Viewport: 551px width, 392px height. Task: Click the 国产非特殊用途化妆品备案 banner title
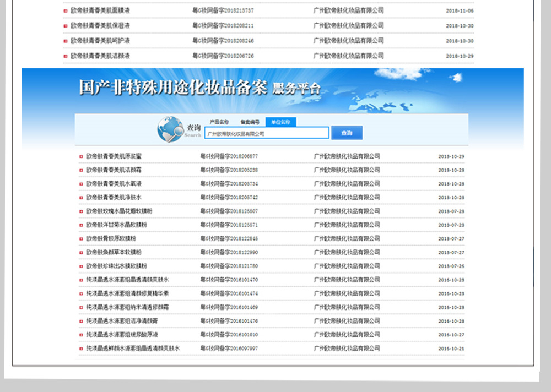pos(173,87)
